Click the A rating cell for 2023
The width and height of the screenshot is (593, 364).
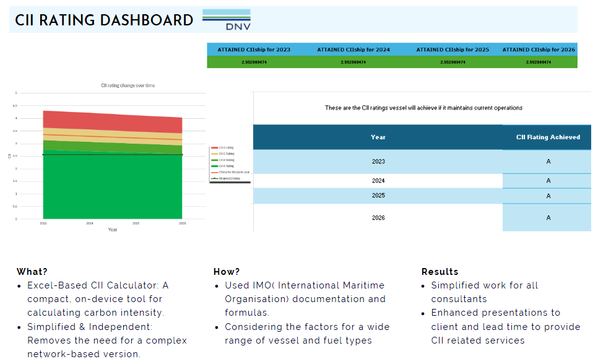[x=548, y=162]
